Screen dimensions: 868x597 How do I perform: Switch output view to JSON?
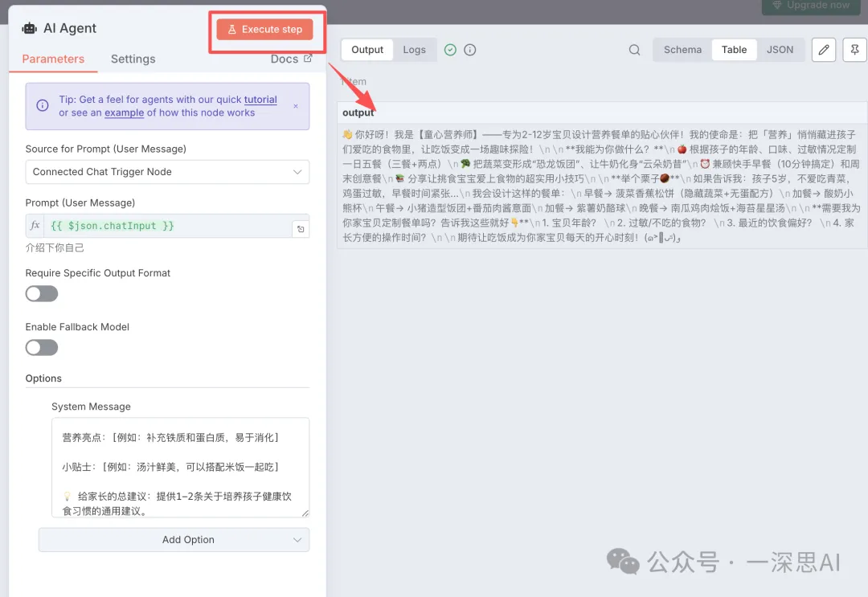(779, 50)
